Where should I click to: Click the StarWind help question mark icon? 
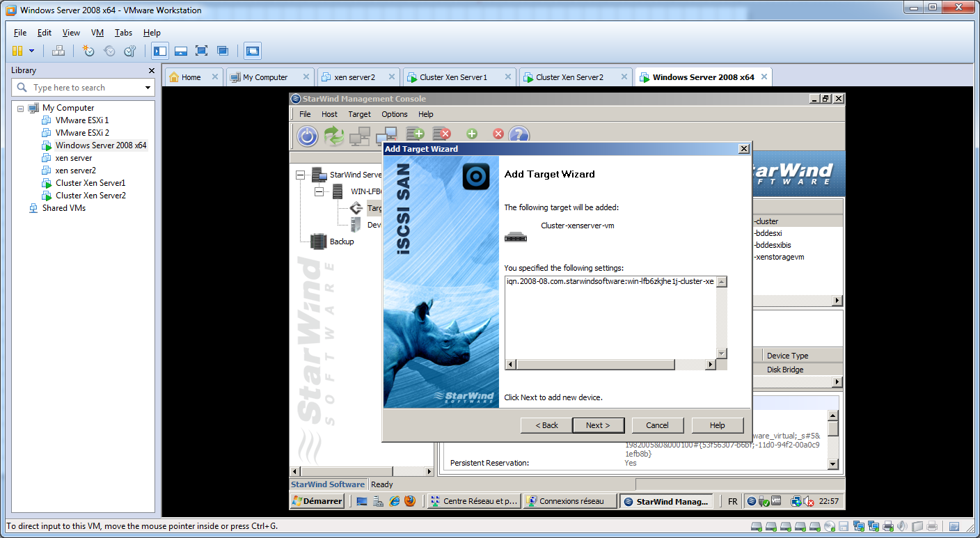click(x=519, y=136)
